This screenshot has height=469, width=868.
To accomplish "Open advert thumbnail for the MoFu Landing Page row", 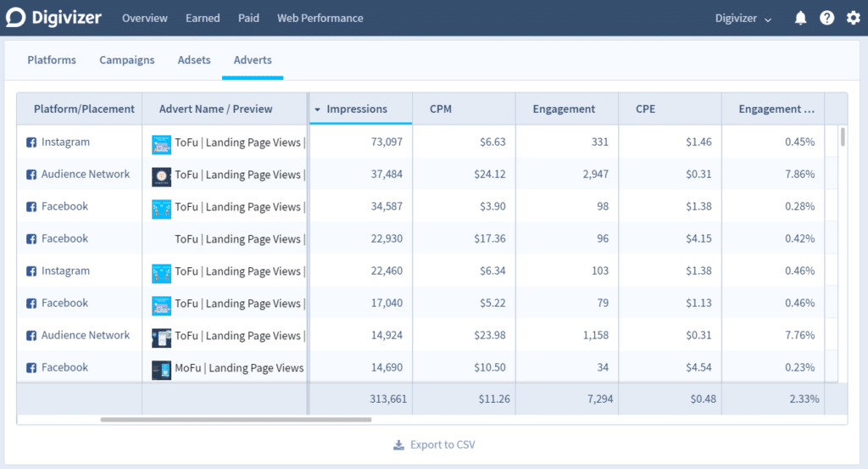I will pyautogui.click(x=162, y=369).
